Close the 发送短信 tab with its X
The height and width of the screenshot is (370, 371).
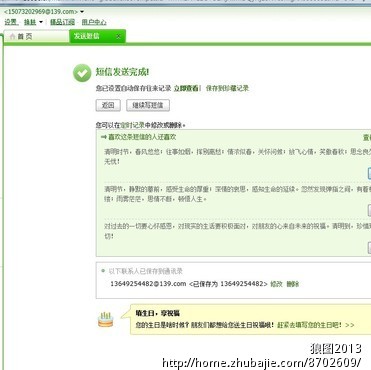point(118,36)
